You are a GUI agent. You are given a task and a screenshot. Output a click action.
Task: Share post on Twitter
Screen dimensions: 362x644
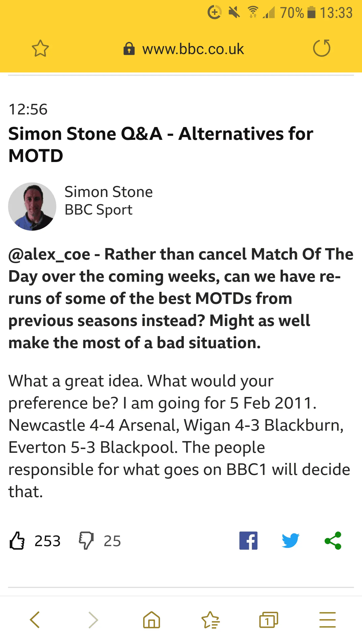point(290,541)
